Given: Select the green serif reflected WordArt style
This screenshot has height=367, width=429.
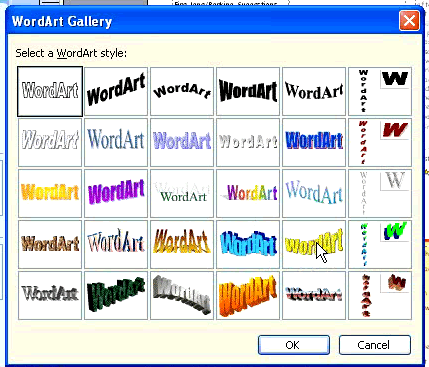Looking at the screenshot, I should coord(182,193).
